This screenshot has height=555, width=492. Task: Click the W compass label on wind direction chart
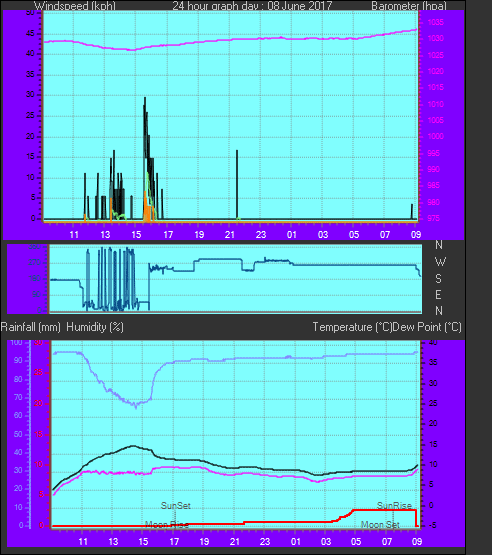click(440, 262)
